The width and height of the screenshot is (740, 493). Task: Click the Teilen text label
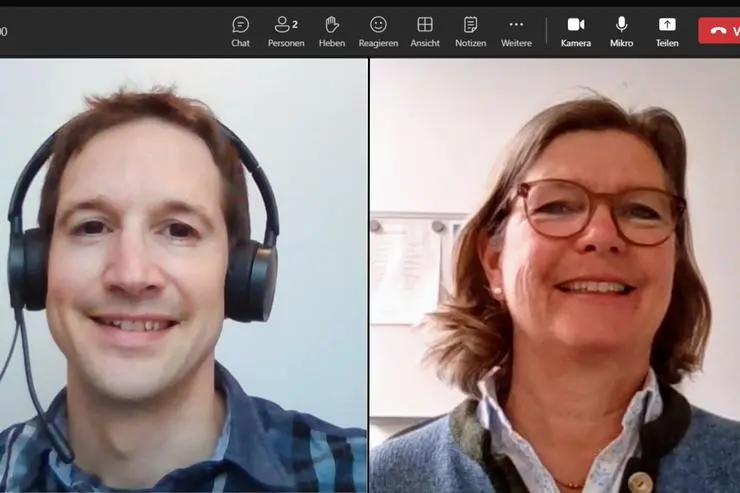667,43
